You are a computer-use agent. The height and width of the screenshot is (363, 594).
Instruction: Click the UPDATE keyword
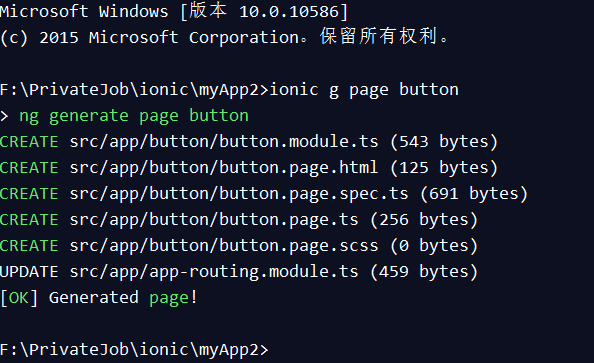[x=29, y=272]
